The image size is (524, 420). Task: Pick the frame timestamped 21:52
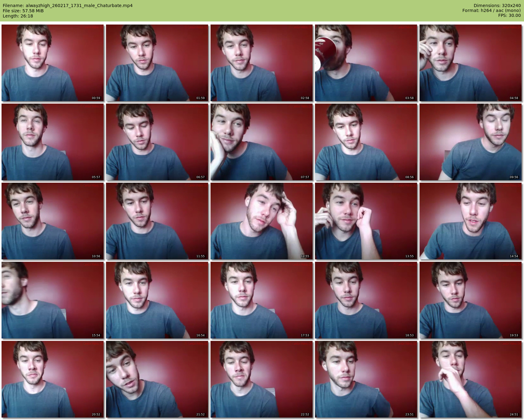pyautogui.click(x=157, y=379)
